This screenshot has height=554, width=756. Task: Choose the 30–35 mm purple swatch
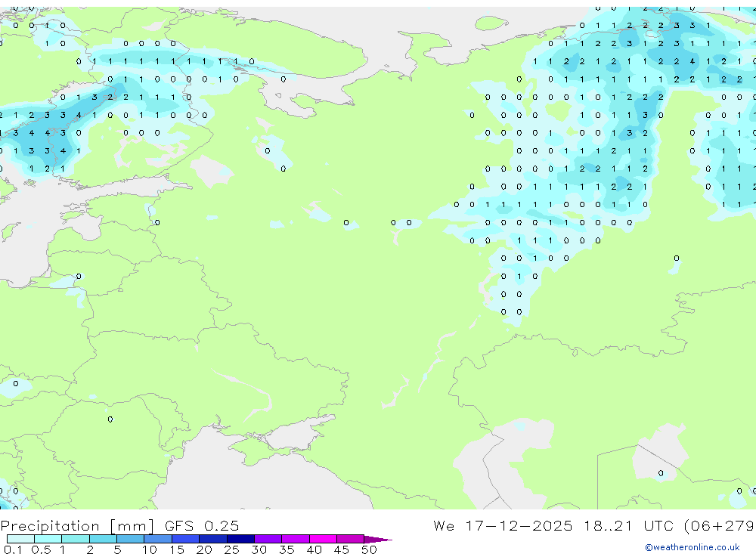pyautogui.click(x=268, y=539)
